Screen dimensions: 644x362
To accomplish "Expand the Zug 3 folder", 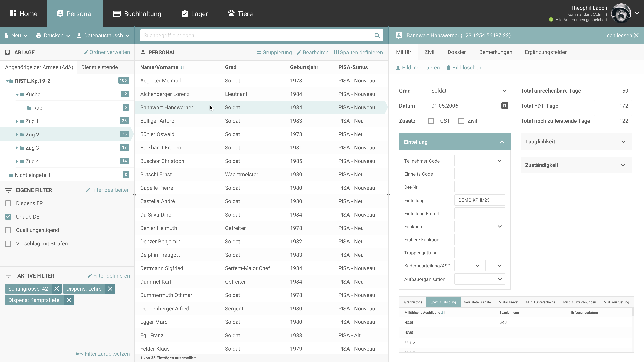I will click(x=17, y=148).
